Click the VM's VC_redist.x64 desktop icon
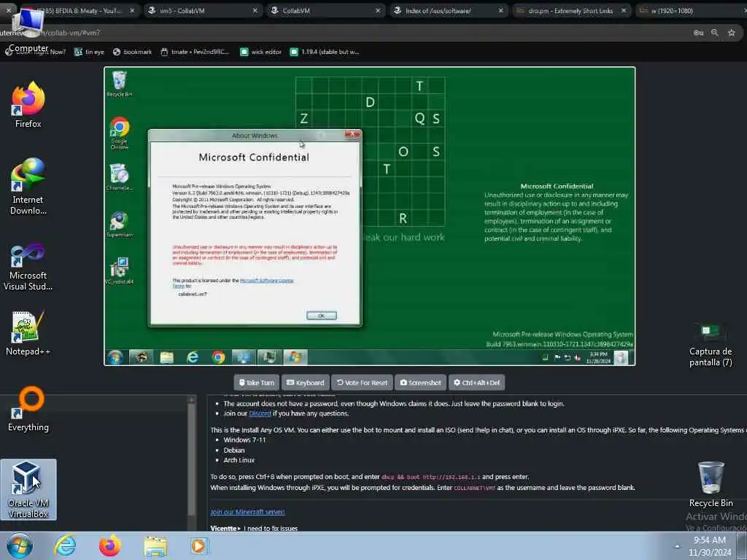The height and width of the screenshot is (560, 747). pyautogui.click(x=119, y=271)
